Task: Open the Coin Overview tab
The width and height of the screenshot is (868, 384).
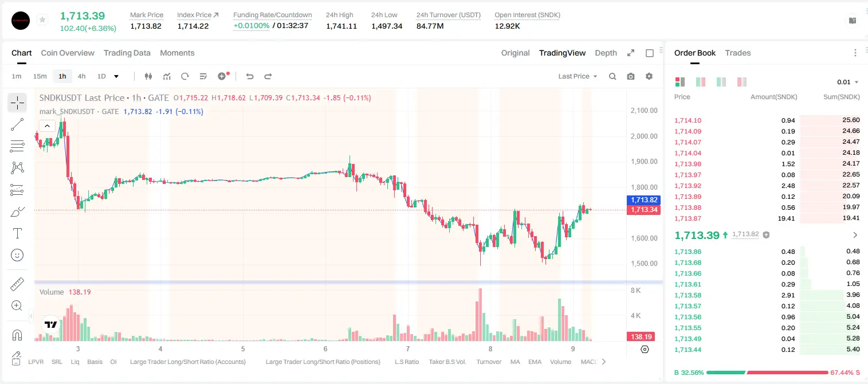Action: pos(68,53)
